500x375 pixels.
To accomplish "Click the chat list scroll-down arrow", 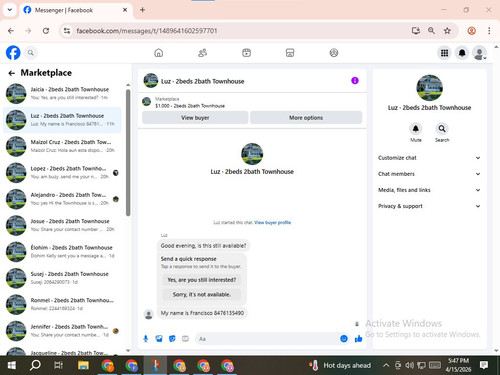I will coord(128,350).
